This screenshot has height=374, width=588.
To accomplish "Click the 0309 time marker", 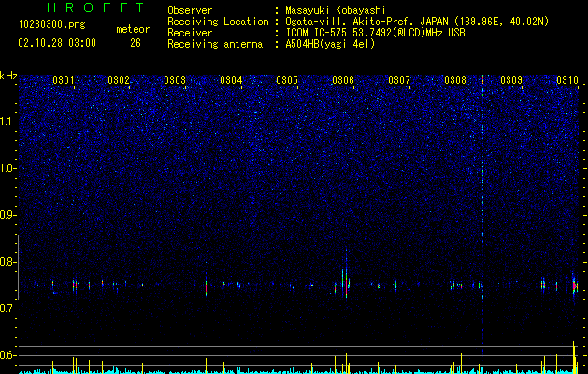I will pyautogui.click(x=511, y=80).
